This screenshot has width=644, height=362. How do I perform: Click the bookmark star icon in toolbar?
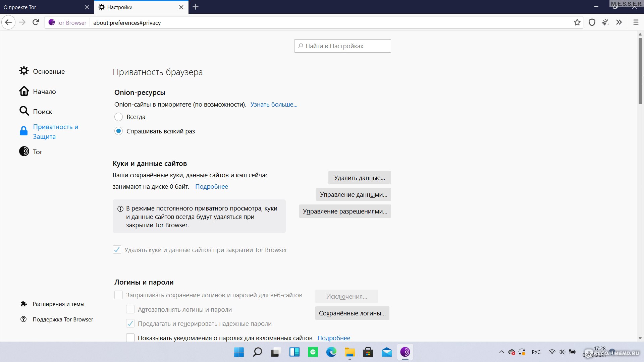pos(578,22)
